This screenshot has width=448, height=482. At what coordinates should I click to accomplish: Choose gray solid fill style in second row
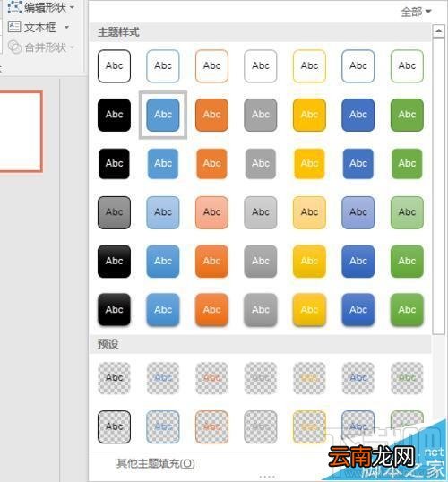pyautogui.click(x=261, y=115)
